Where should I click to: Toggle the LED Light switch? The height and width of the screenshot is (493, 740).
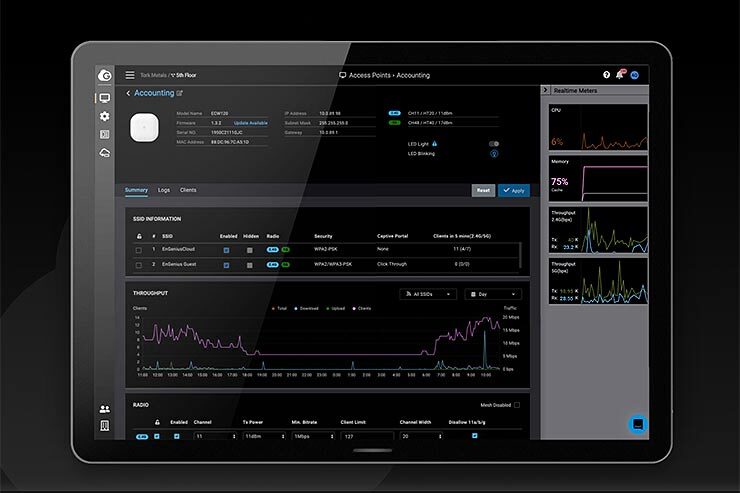(494, 144)
